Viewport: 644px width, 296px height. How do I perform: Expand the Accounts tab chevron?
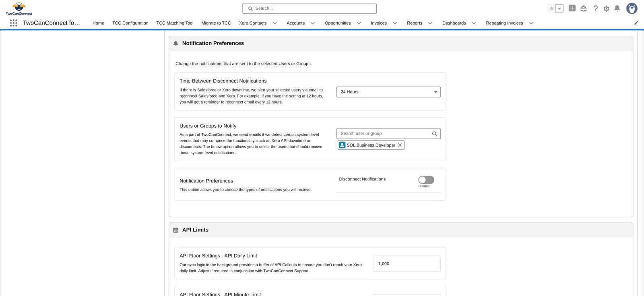coord(313,23)
